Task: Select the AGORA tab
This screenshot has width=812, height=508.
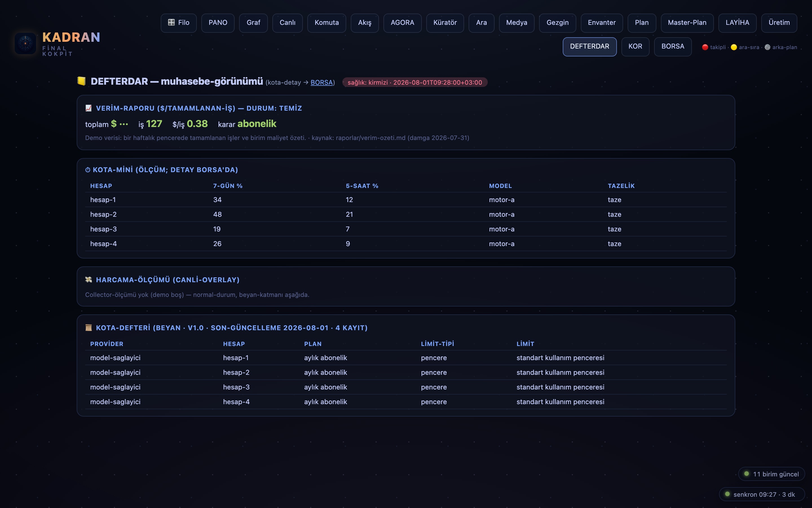Action: coord(402,23)
